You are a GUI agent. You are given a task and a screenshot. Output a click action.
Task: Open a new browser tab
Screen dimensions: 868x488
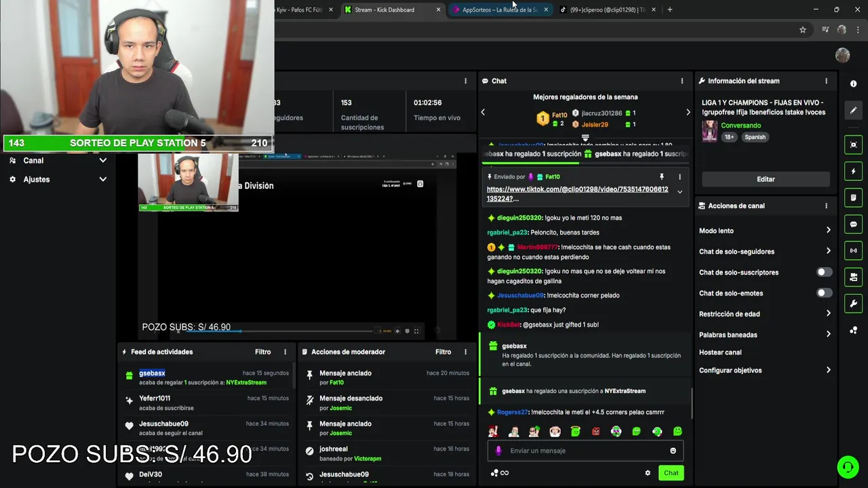[x=669, y=9]
